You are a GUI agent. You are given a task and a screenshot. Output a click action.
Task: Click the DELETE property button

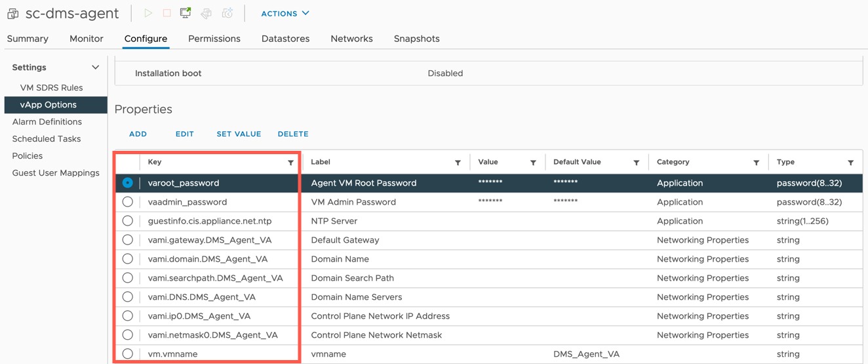point(293,134)
